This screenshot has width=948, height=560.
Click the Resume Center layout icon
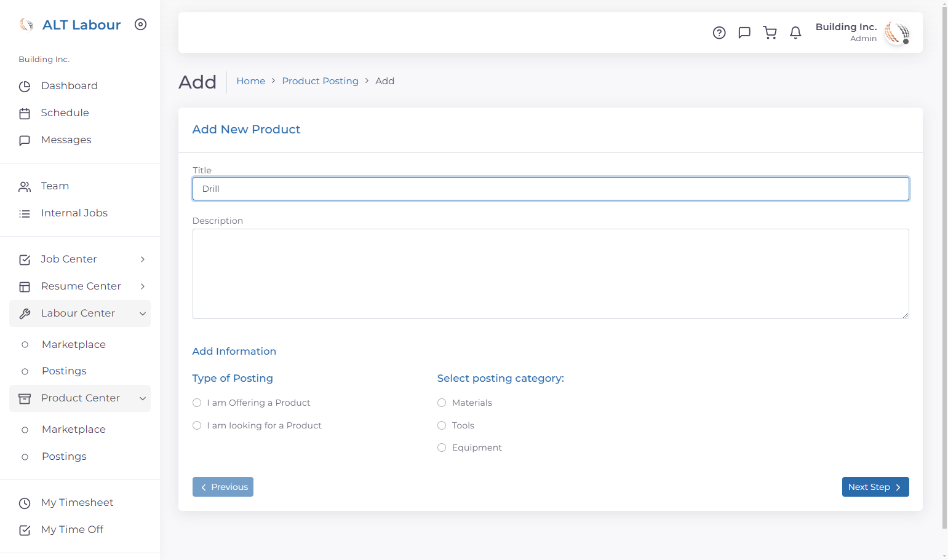coord(25,287)
